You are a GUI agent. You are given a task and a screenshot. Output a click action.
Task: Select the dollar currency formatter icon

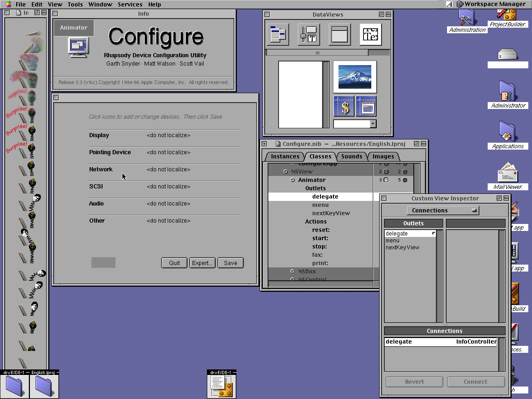(x=344, y=106)
